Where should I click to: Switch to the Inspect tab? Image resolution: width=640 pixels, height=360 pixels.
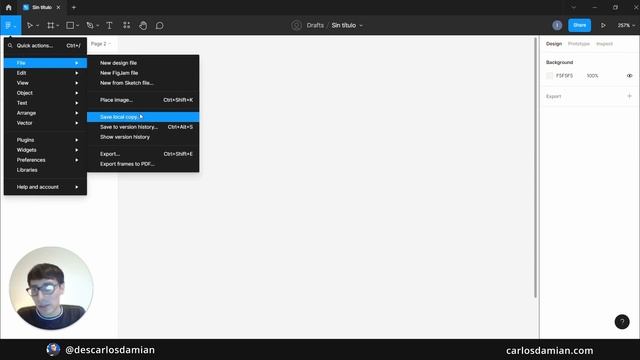tap(604, 44)
